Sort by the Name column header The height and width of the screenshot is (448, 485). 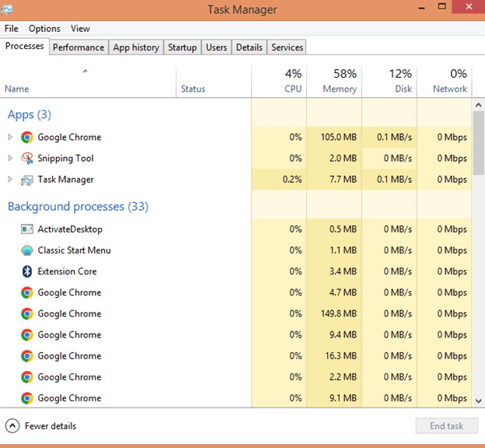pyautogui.click(x=88, y=82)
